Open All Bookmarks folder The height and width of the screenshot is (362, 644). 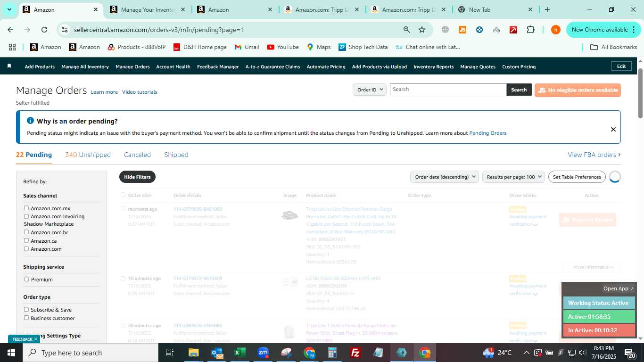point(613,47)
